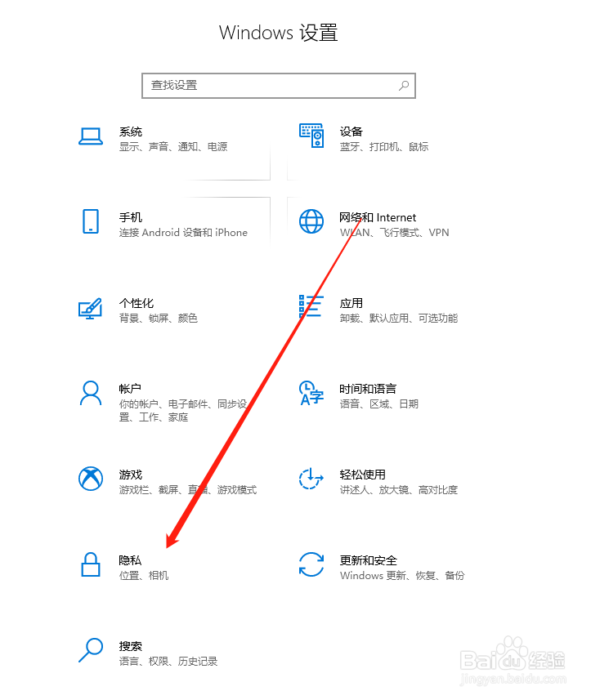600x700 pixels.
Task: Click the text 讲述人、放大镜、高对比度
Action: (399, 490)
